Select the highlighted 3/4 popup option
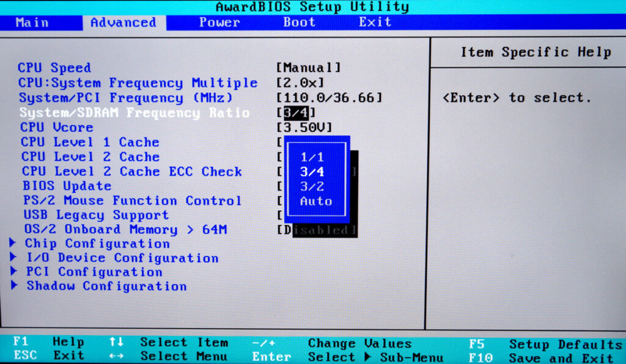The image size is (626, 364). 312,172
